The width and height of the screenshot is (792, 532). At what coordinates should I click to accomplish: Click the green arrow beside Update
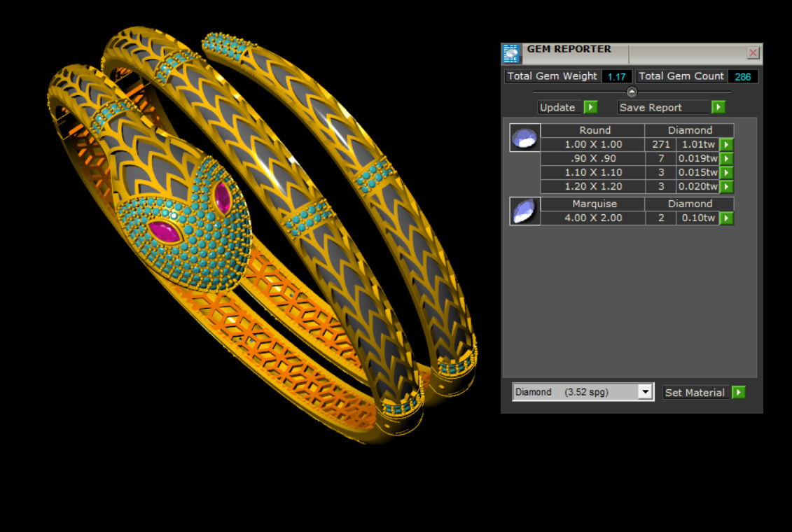click(590, 107)
